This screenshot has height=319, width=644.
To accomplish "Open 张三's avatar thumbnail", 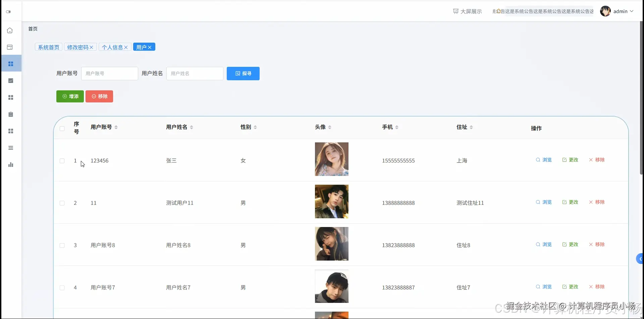I will click(x=332, y=159).
